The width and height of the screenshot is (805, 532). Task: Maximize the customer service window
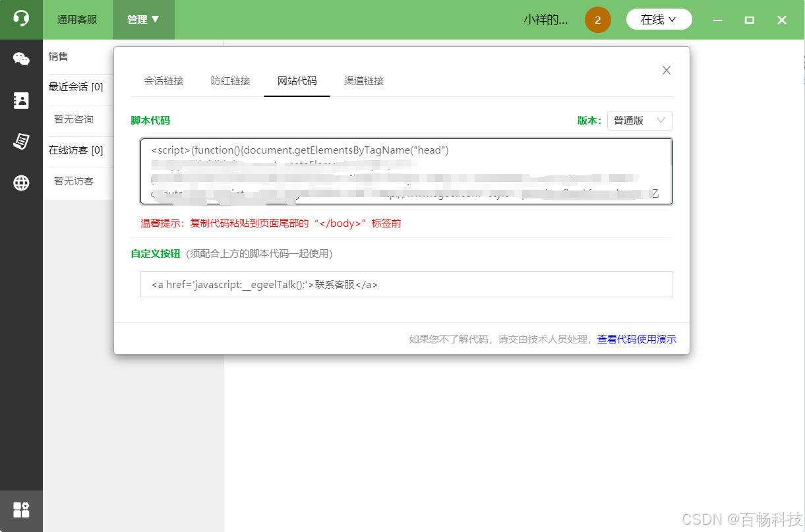click(750, 20)
